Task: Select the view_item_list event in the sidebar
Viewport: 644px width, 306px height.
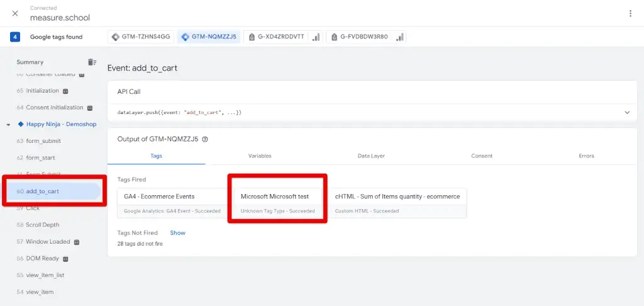Action: coord(45,275)
